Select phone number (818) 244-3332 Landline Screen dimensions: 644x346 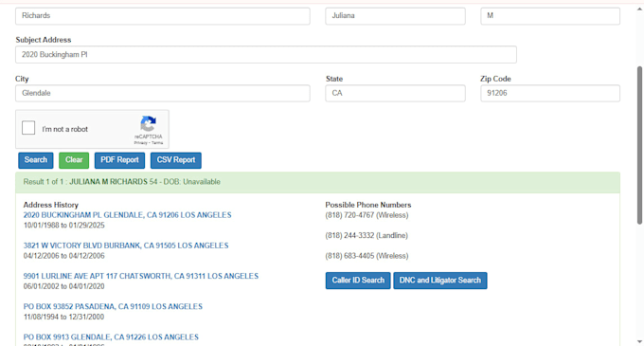(367, 235)
